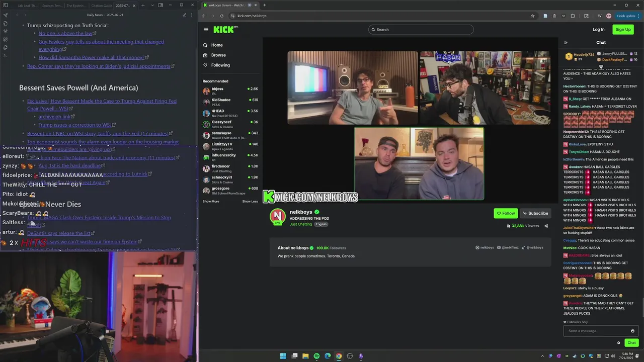Click Show More under Recommended
This screenshot has height=362, width=644.
211,201
